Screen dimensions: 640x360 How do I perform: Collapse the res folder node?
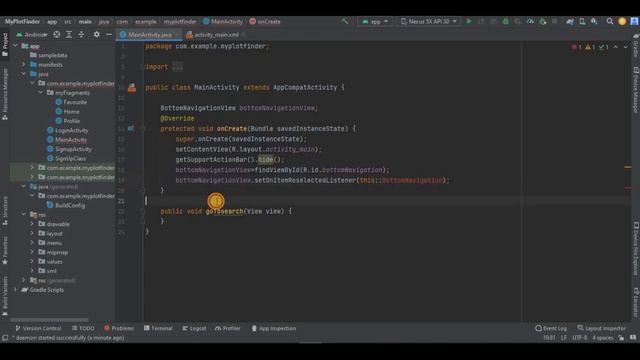click(24, 214)
